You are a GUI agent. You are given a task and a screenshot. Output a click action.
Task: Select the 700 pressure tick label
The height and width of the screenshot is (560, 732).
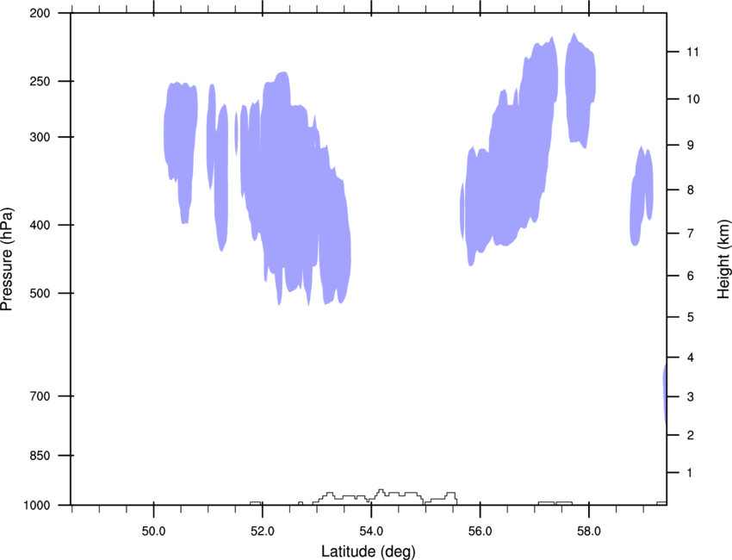click(40, 396)
